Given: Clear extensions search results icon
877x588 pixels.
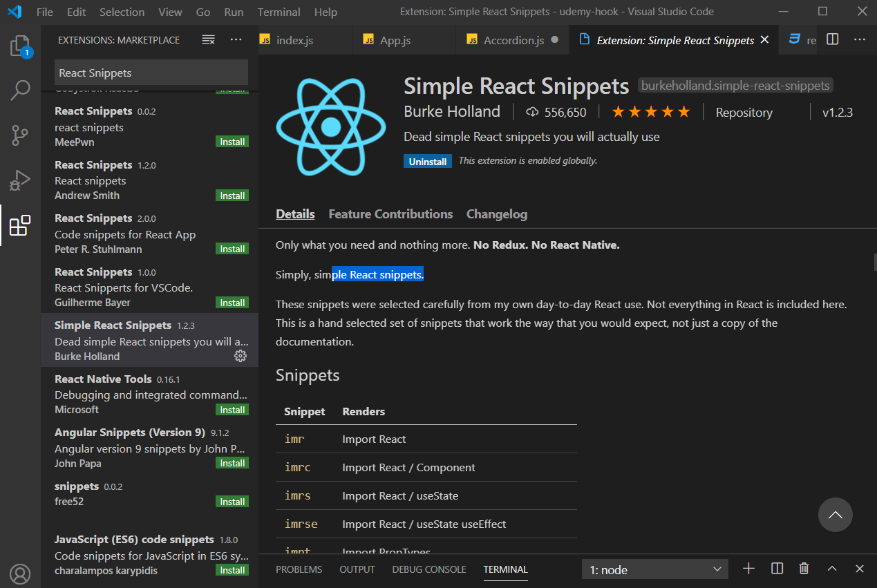Looking at the screenshot, I should (x=208, y=40).
